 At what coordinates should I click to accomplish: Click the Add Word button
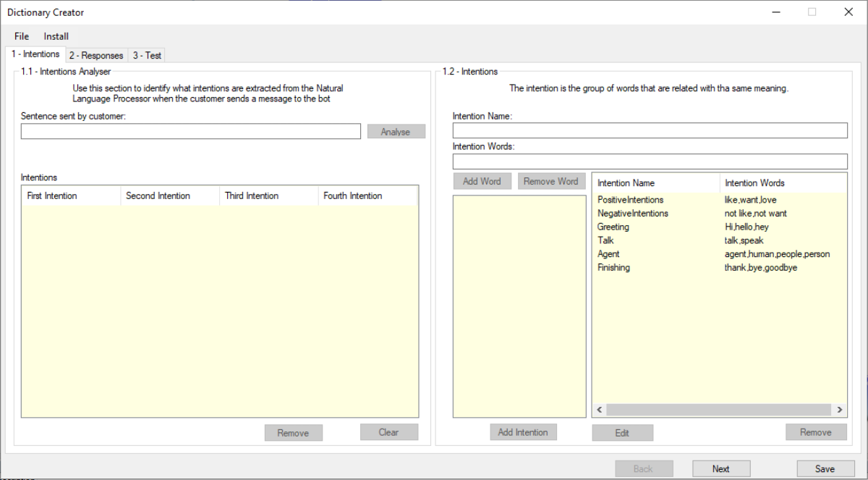point(482,182)
